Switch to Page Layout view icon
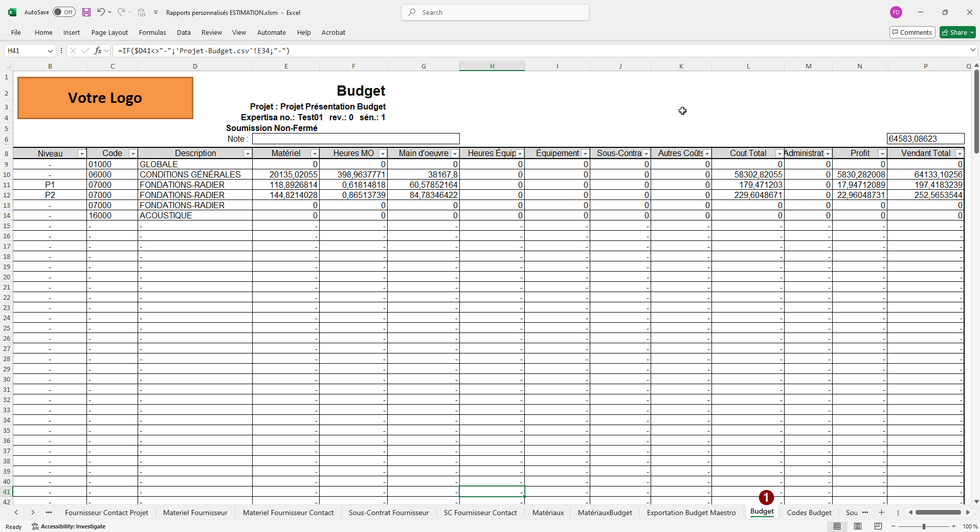The width and height of the screenshot is (980, 532). [x=858, y=526]
